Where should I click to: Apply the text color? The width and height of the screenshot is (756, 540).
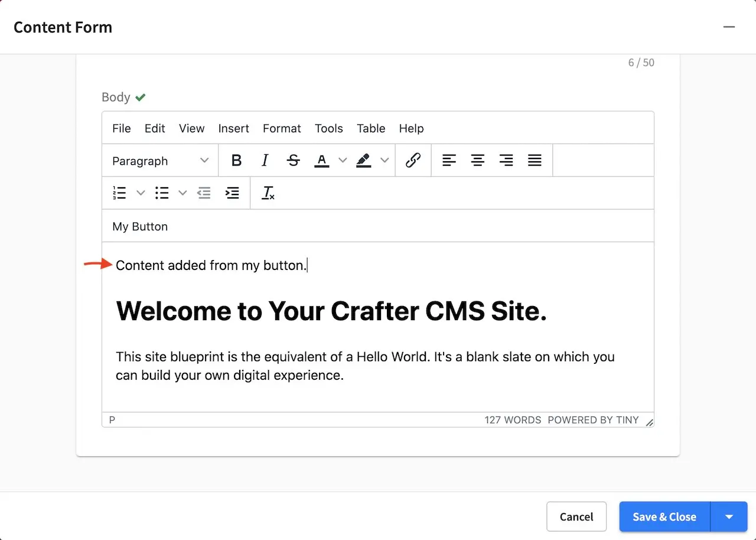(x=321, y=161)
